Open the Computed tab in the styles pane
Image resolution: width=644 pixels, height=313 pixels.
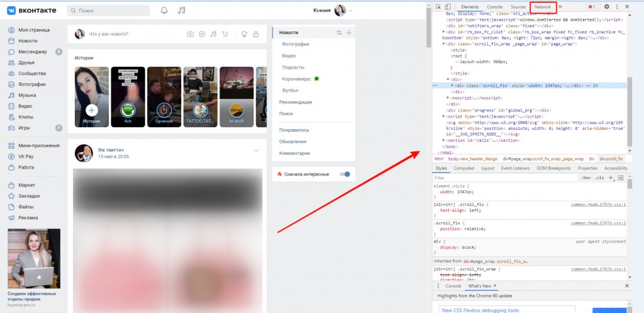tap(464, 168)
